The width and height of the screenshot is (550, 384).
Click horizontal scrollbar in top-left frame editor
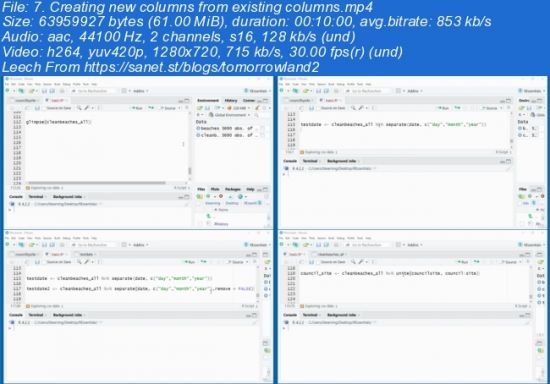[97, 183]
